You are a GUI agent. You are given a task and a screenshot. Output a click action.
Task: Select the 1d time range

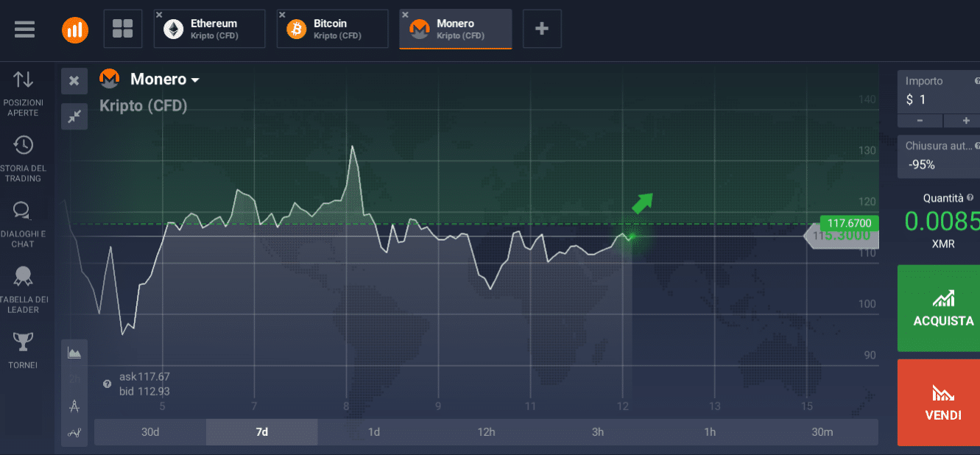point(374,432)
